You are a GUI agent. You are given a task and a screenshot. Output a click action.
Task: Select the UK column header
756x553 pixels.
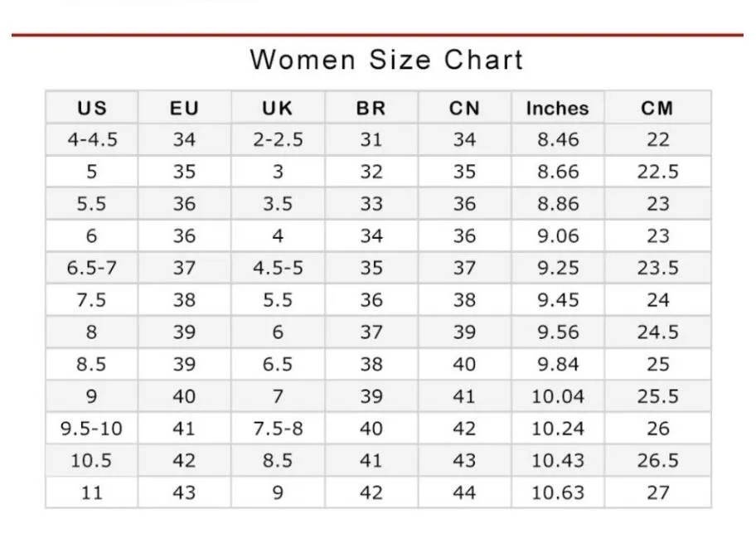tap(278, 108)
